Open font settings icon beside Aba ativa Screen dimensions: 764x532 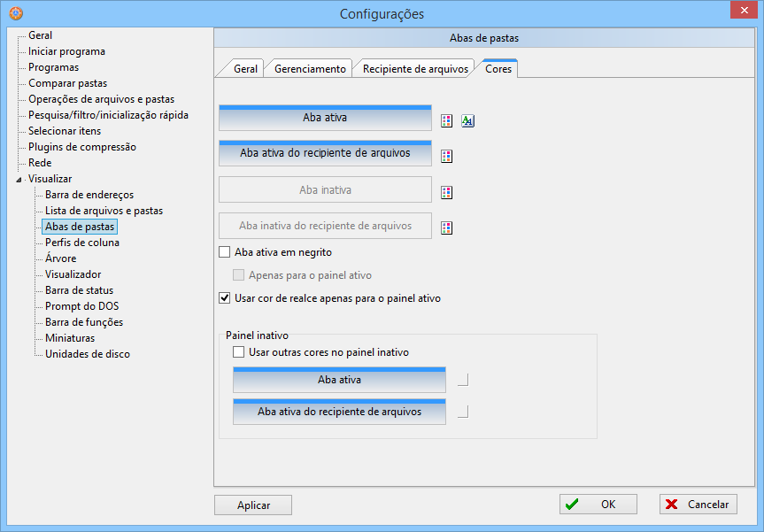click(x=467, y=121)
